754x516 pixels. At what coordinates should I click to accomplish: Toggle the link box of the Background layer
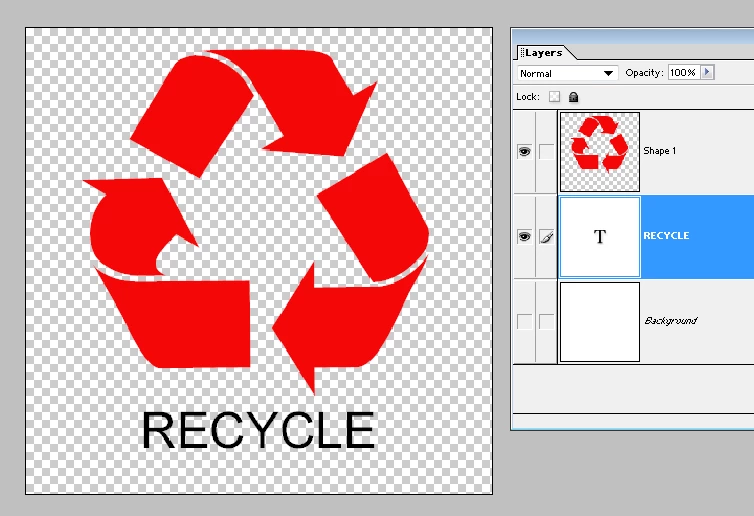point(546,321)
